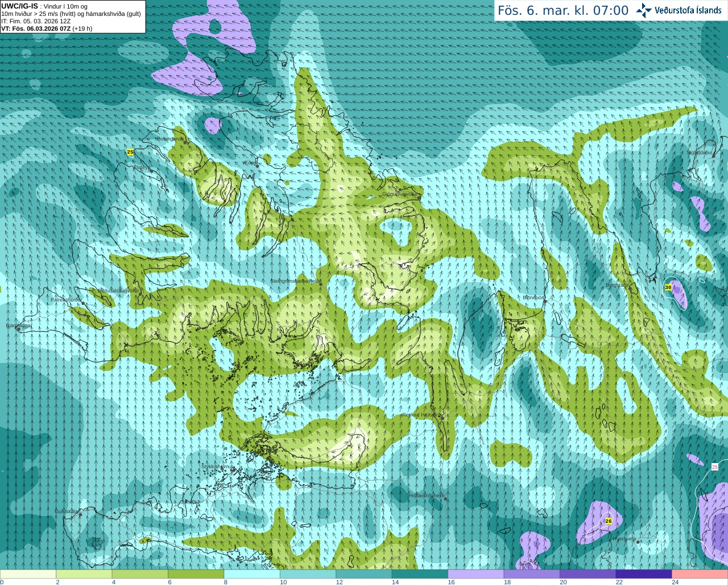Click the Holtavörðuheiði station label
This screenshot has width=728, height=586.
[x=426, y=496]
